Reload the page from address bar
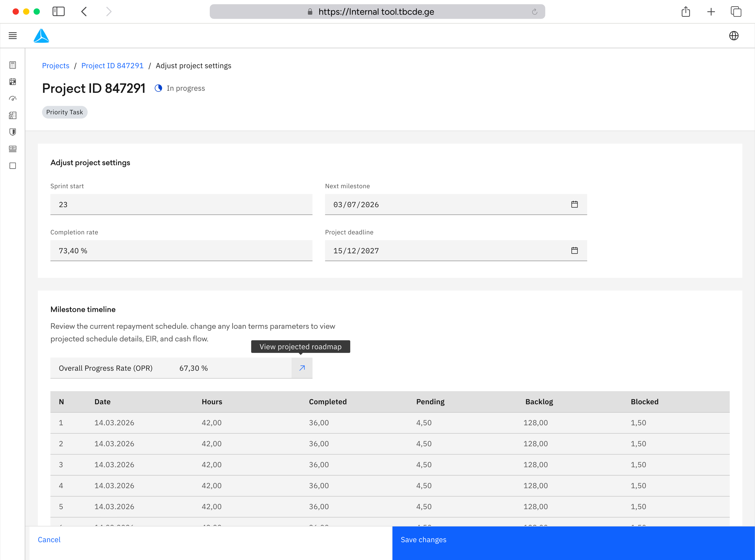 pyautogui.click(x=535, y=12)
